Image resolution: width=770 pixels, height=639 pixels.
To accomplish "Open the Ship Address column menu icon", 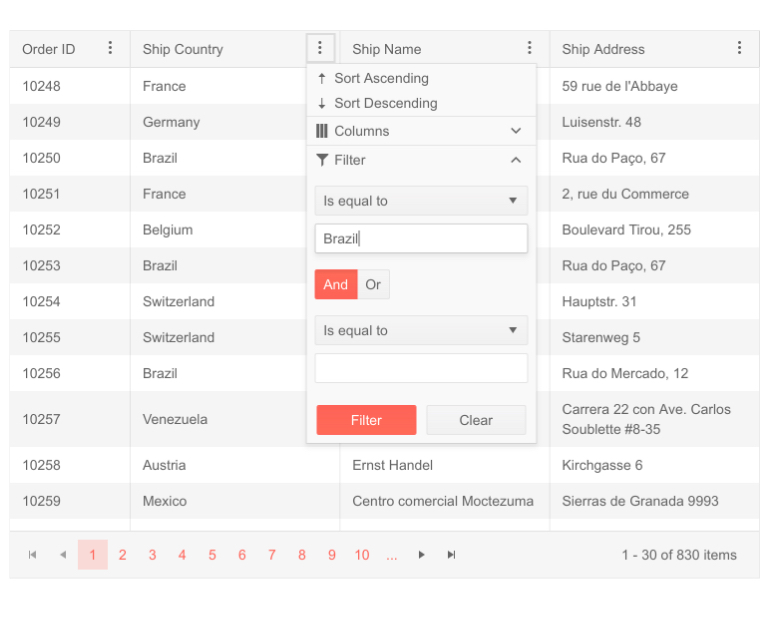I will (739, 48).
